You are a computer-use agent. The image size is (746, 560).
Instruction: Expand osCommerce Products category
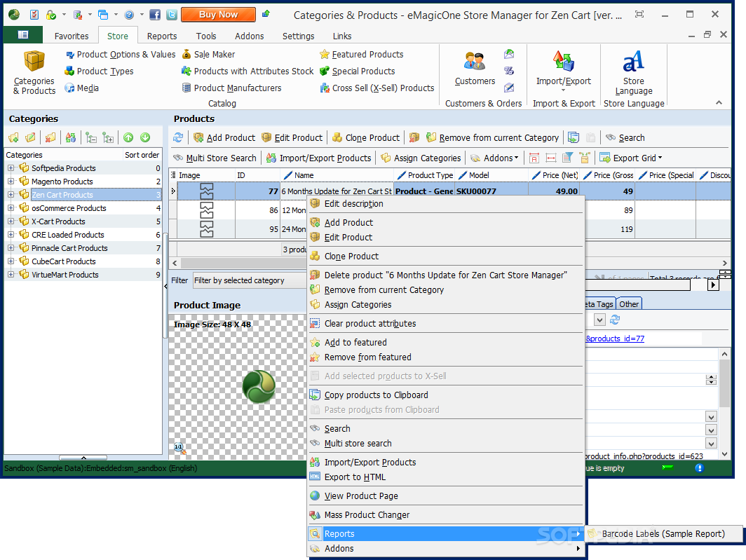click(11, 208)
